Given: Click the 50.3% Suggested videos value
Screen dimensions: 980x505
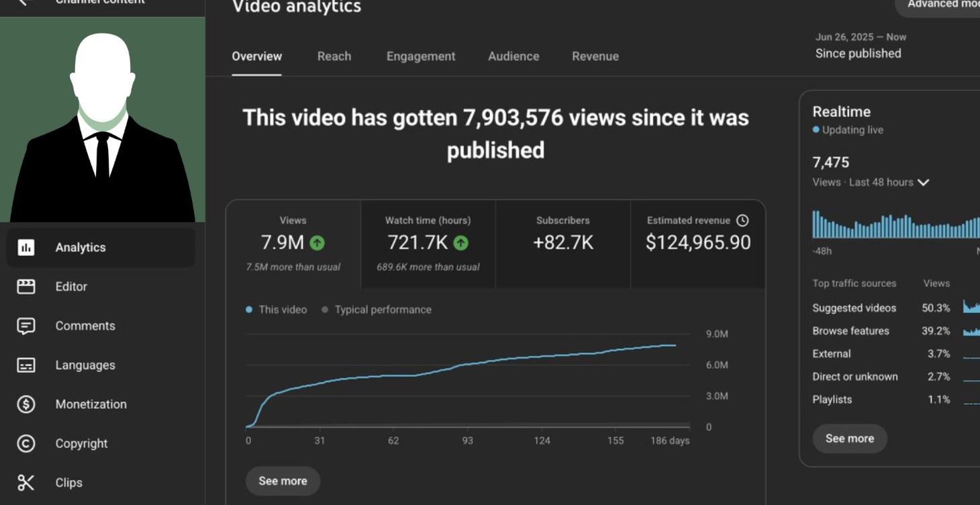Looking at the screenshot, I should tap(936, 308).
